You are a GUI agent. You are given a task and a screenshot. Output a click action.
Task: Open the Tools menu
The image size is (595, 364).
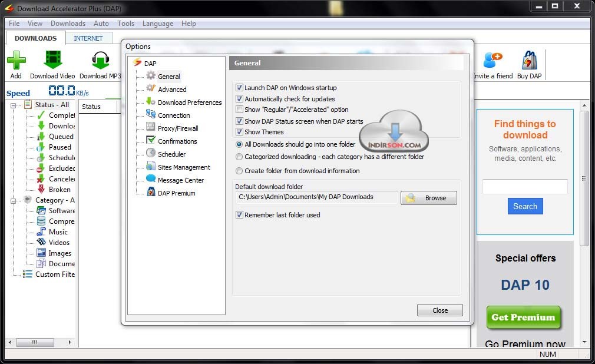[x=125, y=24]
